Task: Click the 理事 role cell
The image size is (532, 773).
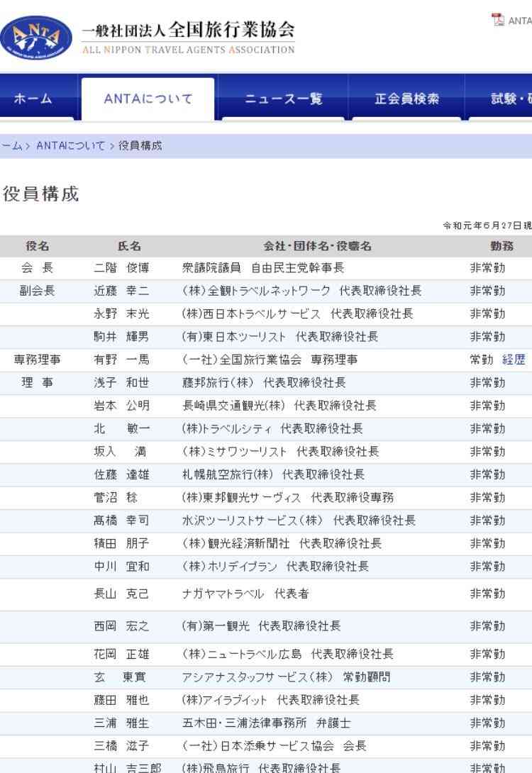Action: tap(37, 382)
